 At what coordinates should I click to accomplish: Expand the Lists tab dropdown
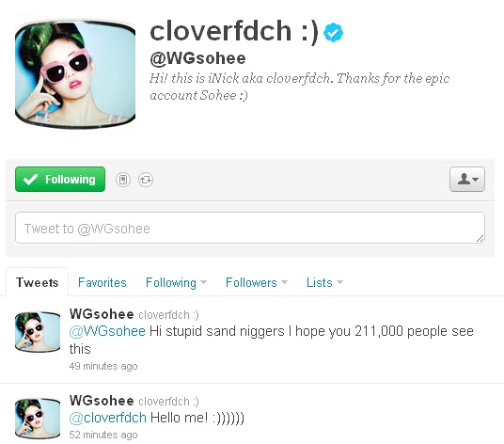(x=324, y=282)
